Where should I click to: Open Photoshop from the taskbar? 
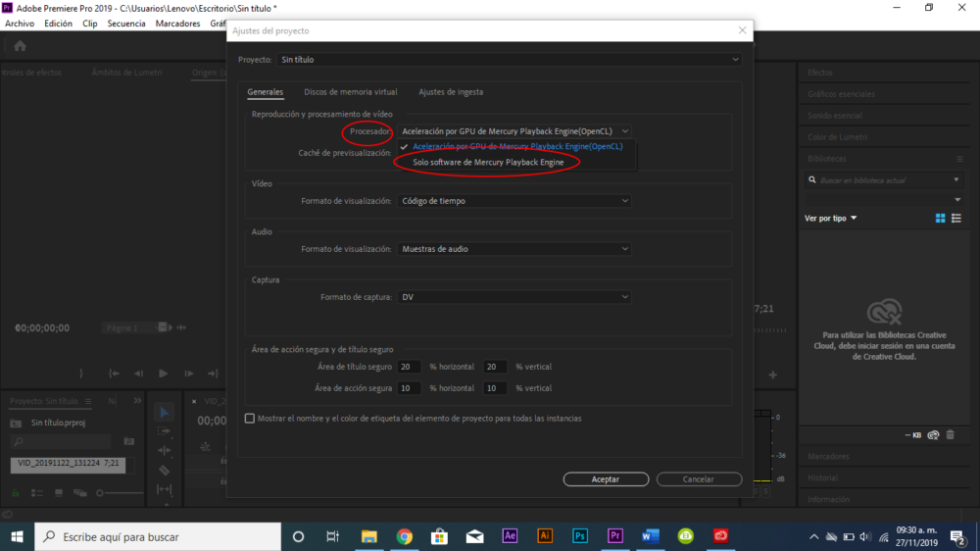coord(580,536)
